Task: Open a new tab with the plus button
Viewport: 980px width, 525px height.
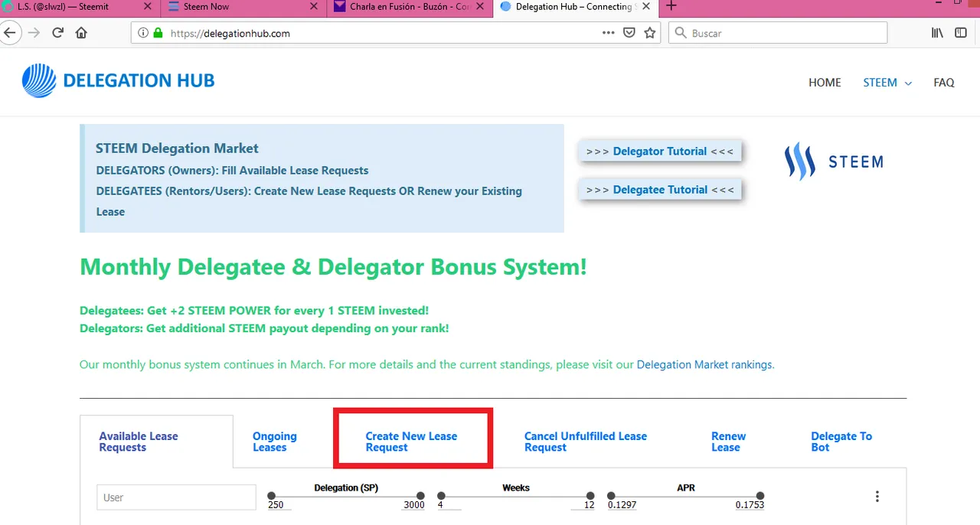Action: coord(671,6)
